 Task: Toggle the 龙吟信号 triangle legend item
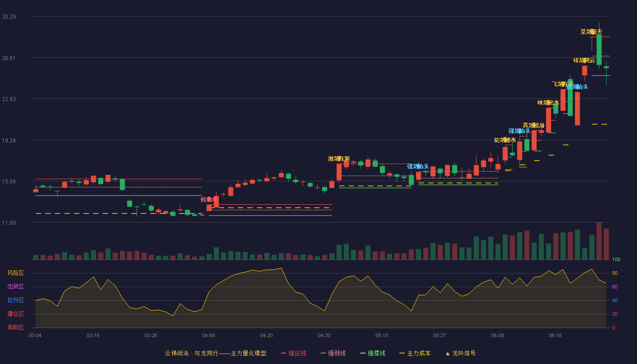pos(460,353)
